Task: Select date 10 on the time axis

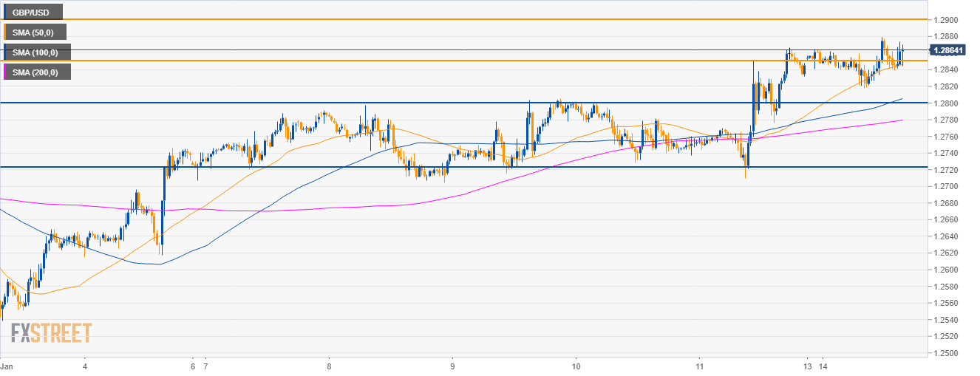Action: coord(576,366)
